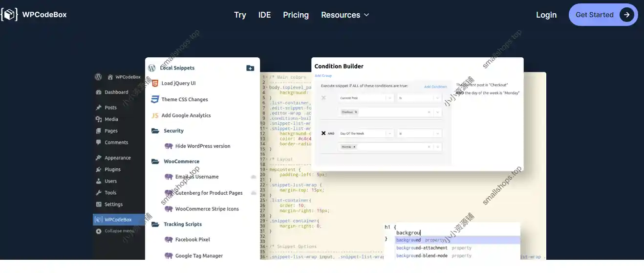The height and width of the screenshot is (273, 644).
Task: Open the Try nav item
Action: (240, 15)
